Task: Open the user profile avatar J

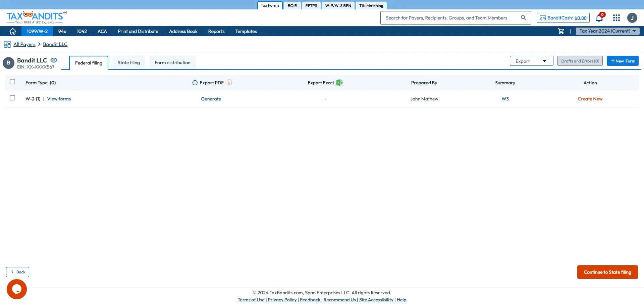Action: pyautogui.click(x=632, y=18)
